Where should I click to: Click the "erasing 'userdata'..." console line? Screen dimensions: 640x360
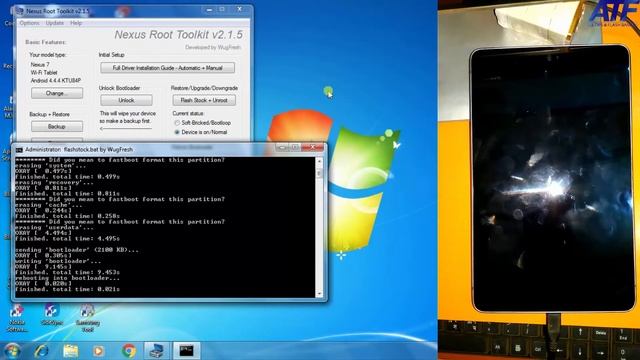(54, 227)
